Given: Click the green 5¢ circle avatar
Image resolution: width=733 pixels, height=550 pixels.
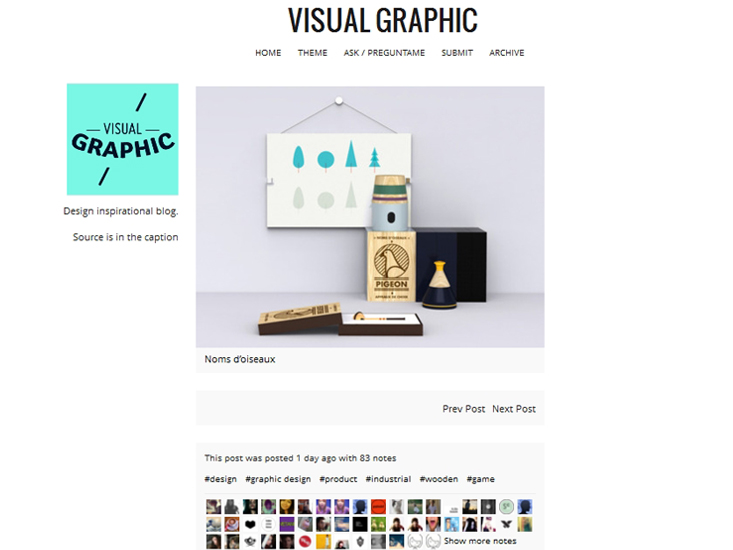Looking at the screenshot, I should coord(506,507).
